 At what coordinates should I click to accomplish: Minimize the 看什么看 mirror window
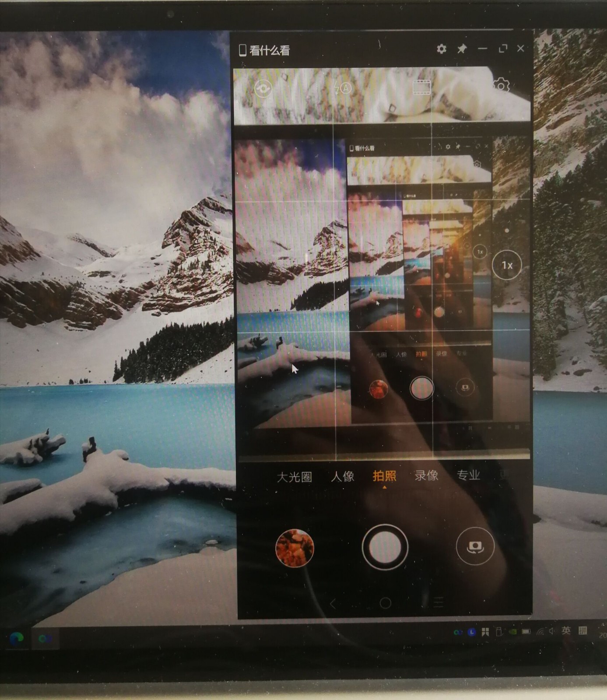coord(482,49)
